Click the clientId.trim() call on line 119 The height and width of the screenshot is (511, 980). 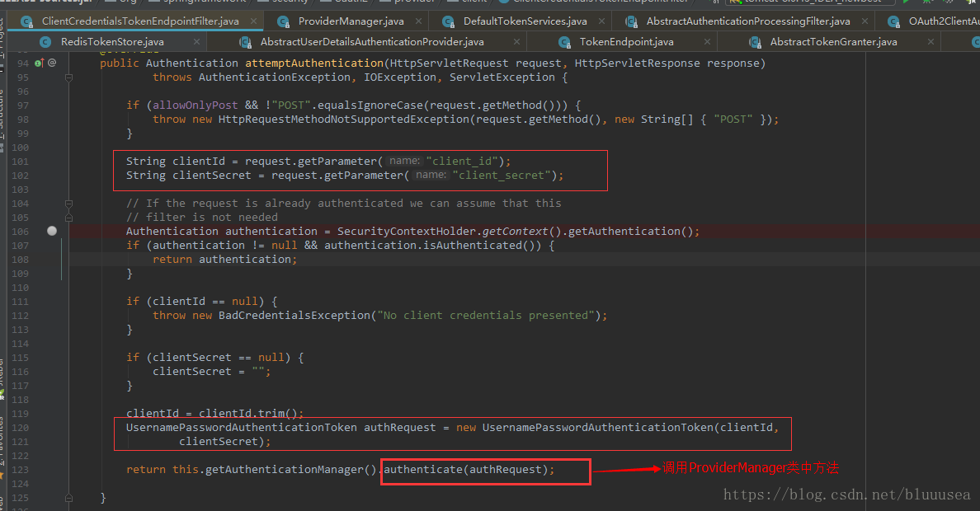[x=247, y=413]
